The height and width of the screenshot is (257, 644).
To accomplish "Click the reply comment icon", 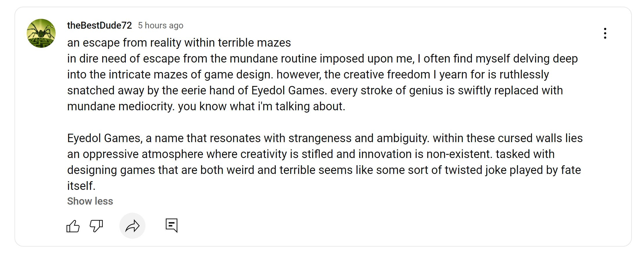I will (172, 225).
